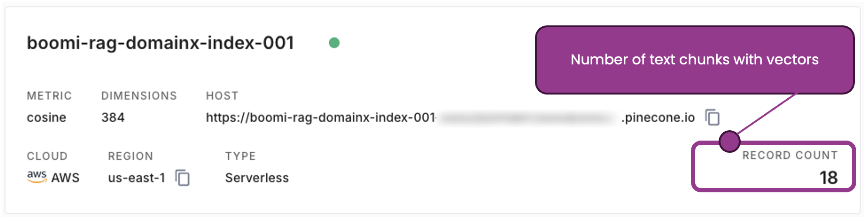Screen dimensions: 868x221
Task: Click the RECORD COUNT label
Action: click(x=790, y=155)
